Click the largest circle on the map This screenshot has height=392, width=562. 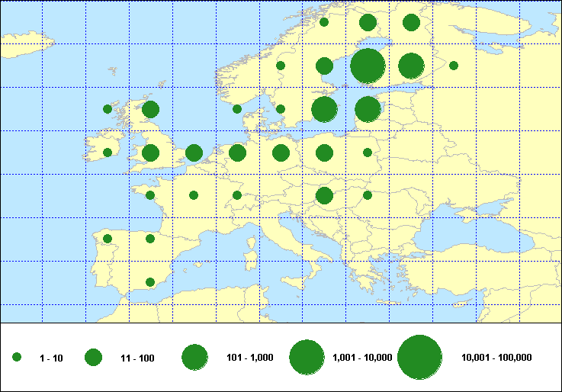pos(368,66)
